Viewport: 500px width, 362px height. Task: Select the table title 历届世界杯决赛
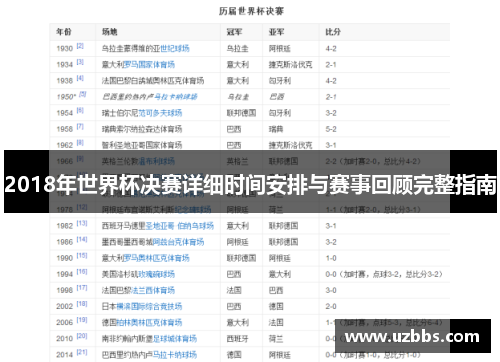coord(251,11)
